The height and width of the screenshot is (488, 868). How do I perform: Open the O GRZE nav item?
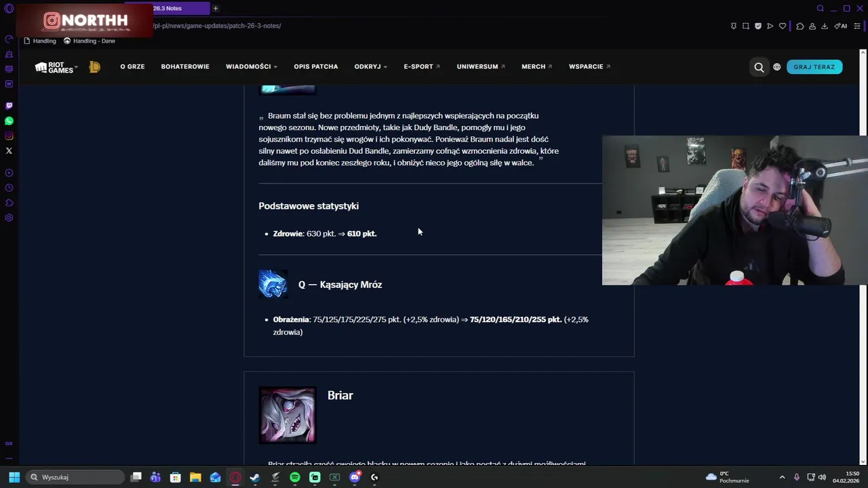point(132,66)
